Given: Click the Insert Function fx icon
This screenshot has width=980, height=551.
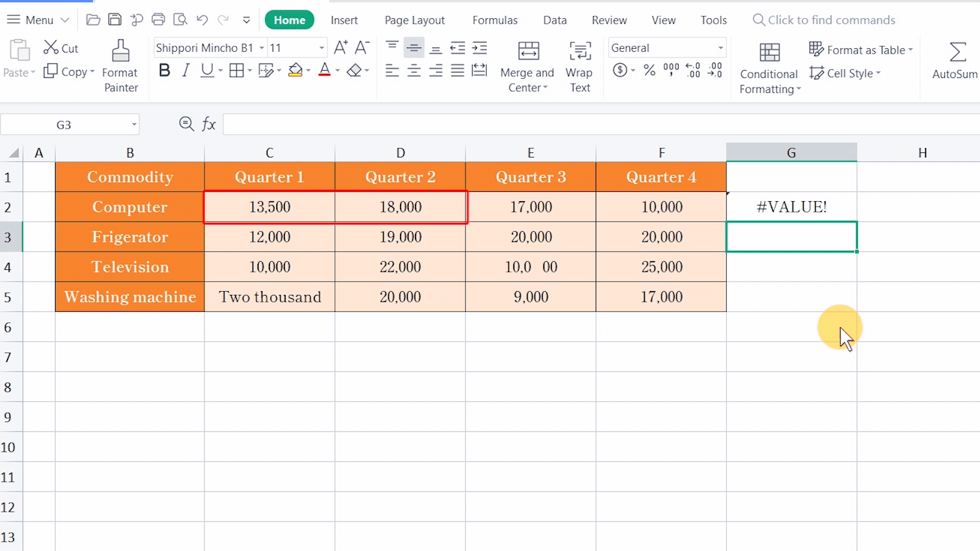Looking at the screenshot, I should pyautogui.click(x=209, y=124).
